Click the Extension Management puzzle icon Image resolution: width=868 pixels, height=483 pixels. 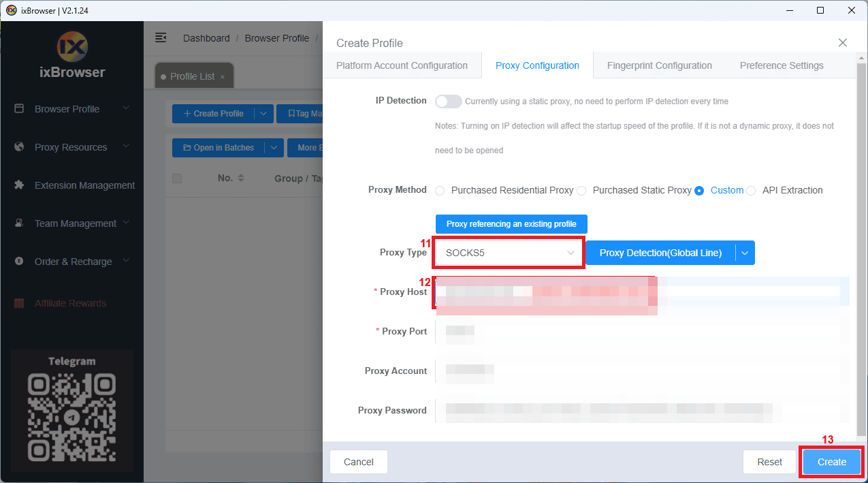coord(19,185)
